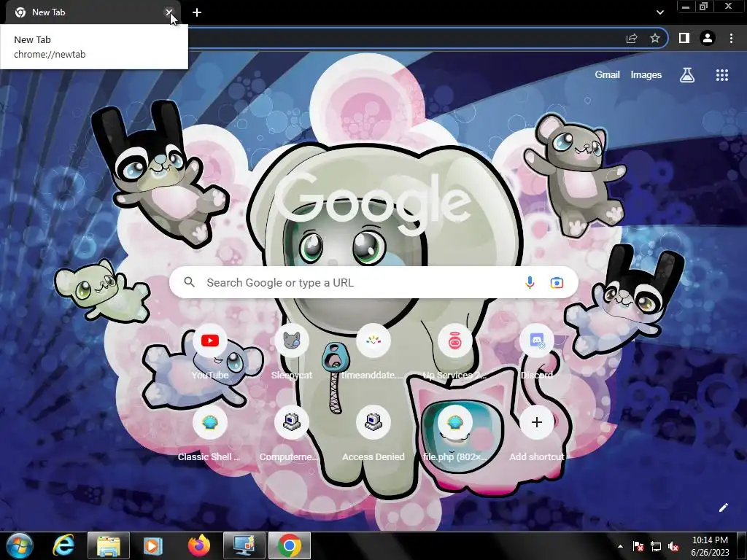The image size is (747, 560).
Task: Click the Add shortcut plus button
Action: pos(537,422)
